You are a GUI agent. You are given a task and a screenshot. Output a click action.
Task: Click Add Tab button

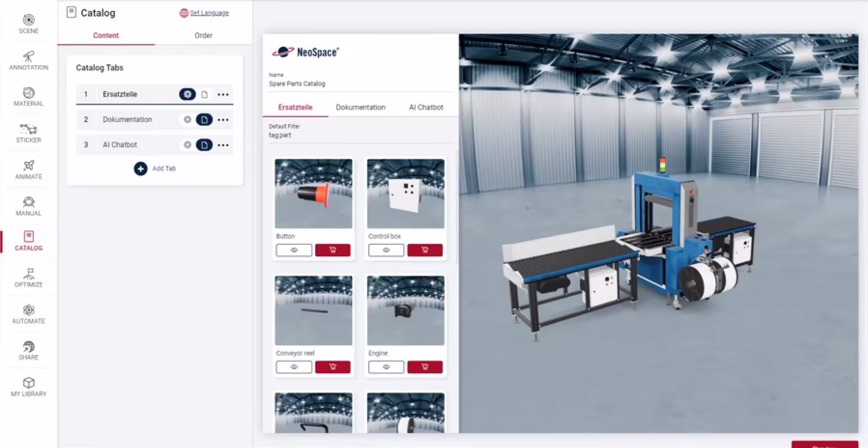141,168
